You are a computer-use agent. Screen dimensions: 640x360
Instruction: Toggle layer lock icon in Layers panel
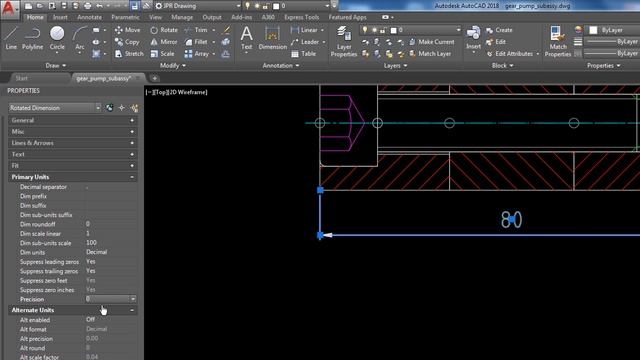(x=383, y=30)
